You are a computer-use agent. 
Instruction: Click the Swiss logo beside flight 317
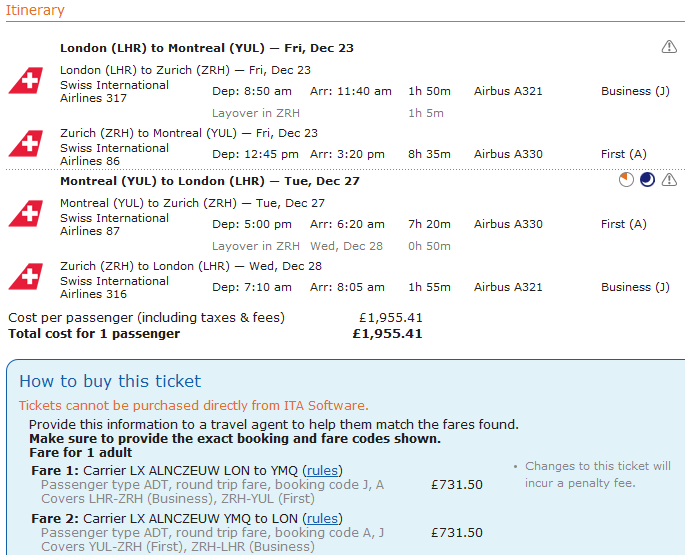pos(25,81)
